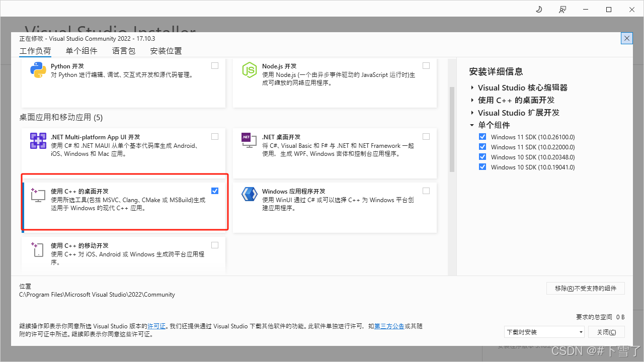Uncheck 使用 C++ 的桌面开发 workload checkbox
Viewport: 644px width, 362px height.
pos(215,191)
